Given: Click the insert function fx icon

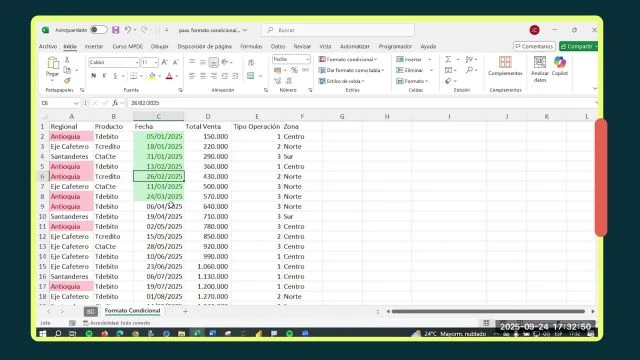Looking at the screenshot, I should point(116,103).
